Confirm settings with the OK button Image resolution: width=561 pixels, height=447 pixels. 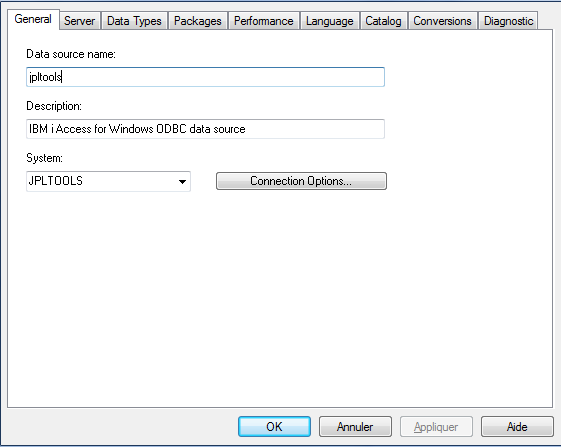(x=274, y=427)
